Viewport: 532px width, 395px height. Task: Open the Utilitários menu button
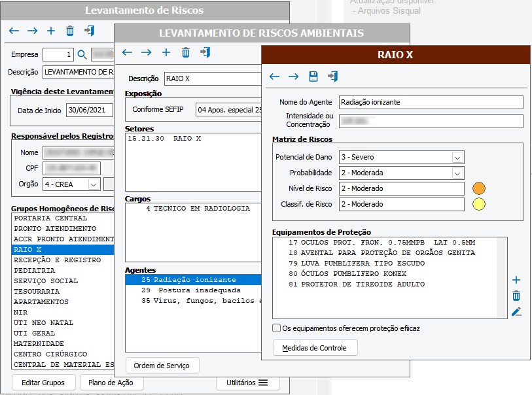click(248, 383)
